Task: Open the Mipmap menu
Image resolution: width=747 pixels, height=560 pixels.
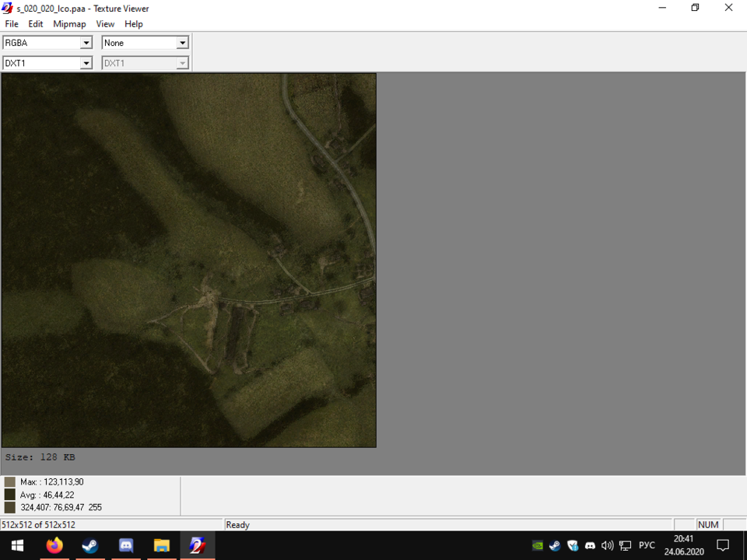Action: 69,24
